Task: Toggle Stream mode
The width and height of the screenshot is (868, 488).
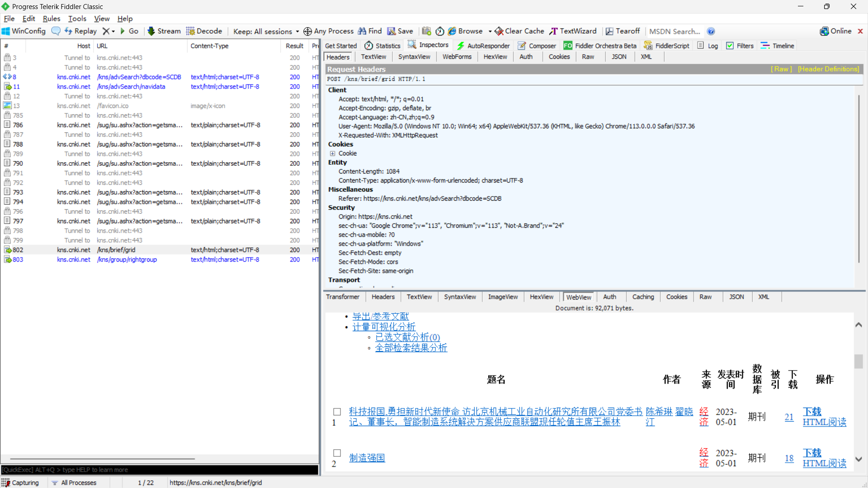Action: [x=164, y=31]
